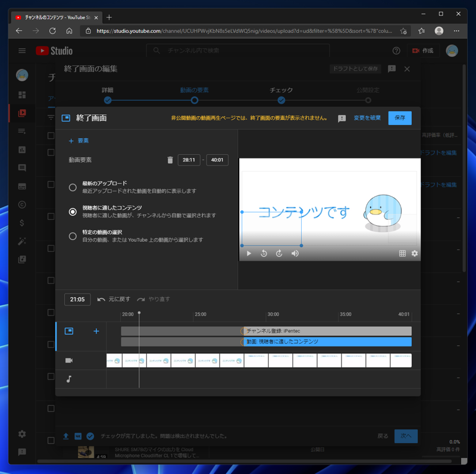Skip preview forward ten seconds

(279, 254)
